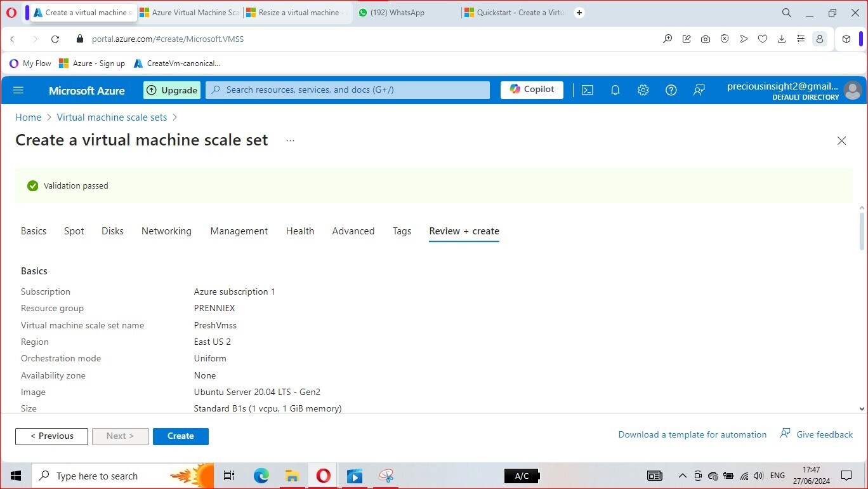The image size is (868, 489).
Task: Click the scroll-down arrow of the review pane
Action: [862, 409]
